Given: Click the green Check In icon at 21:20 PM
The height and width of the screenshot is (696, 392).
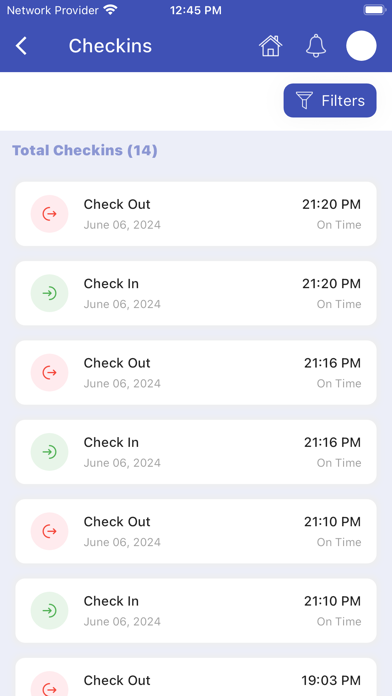Looking at the screenshot, I should (49, 293).
